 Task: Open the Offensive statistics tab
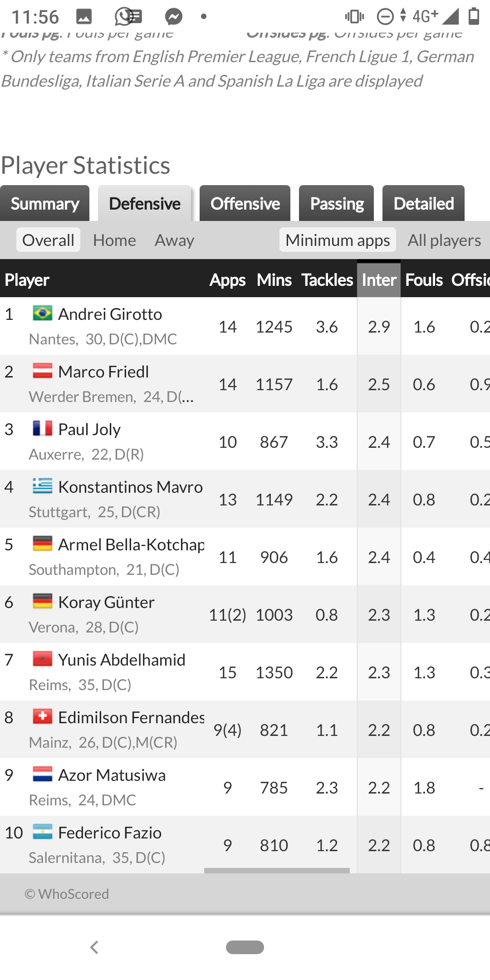(245, 203)
